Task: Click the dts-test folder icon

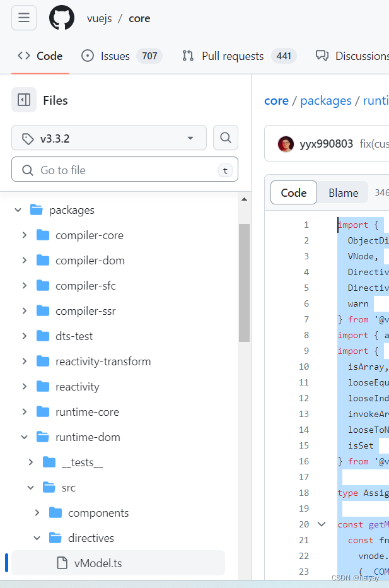Action: [x=43, y=336]
